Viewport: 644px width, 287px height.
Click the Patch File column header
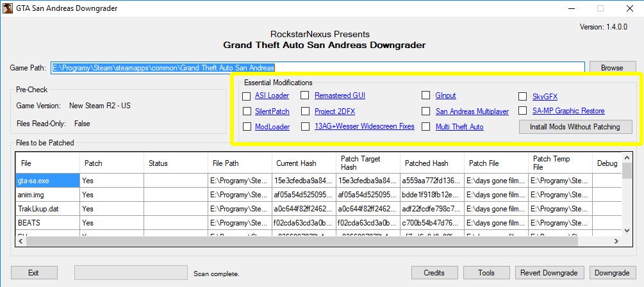coord(496,163)
